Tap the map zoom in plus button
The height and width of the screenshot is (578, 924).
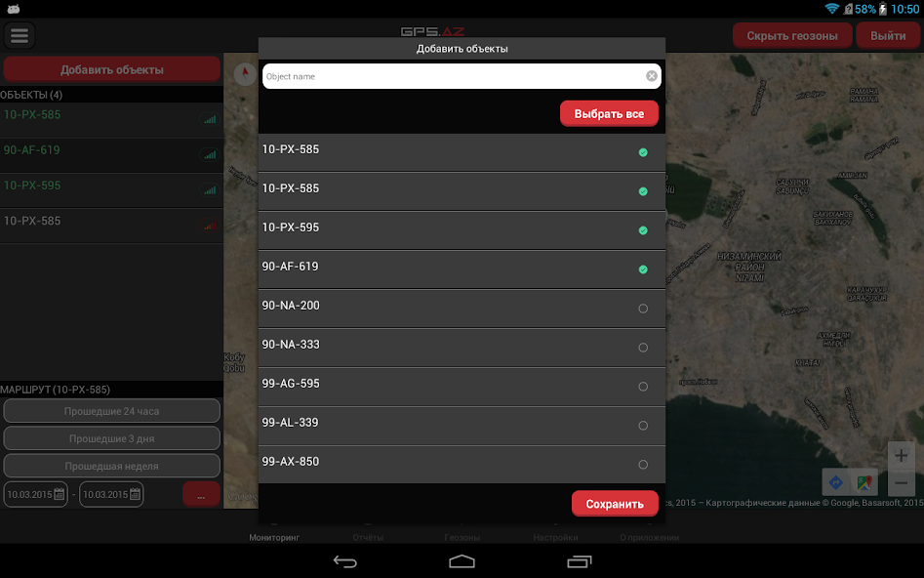pos(901,456)
